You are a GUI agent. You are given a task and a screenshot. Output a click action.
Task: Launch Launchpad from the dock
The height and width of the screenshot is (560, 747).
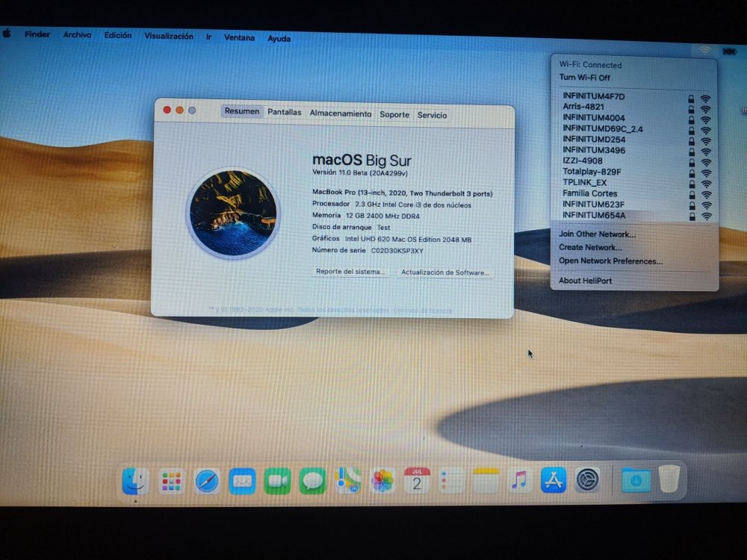(x=171, y=482)
